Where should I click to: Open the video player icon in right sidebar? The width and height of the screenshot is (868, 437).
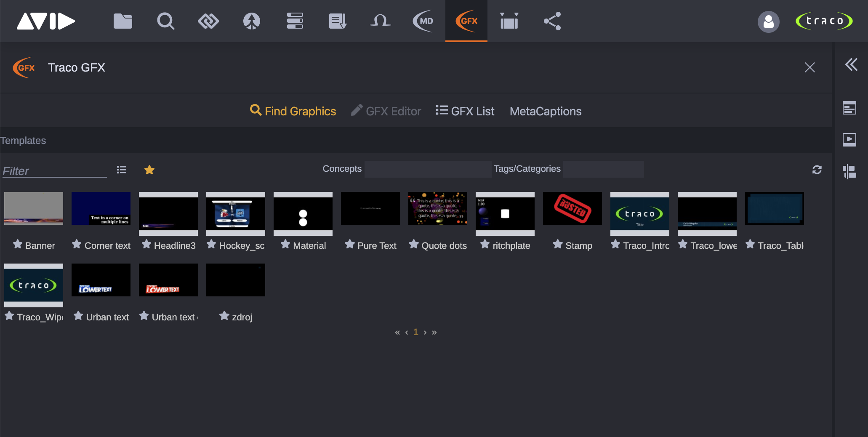[x=849, y=139]
